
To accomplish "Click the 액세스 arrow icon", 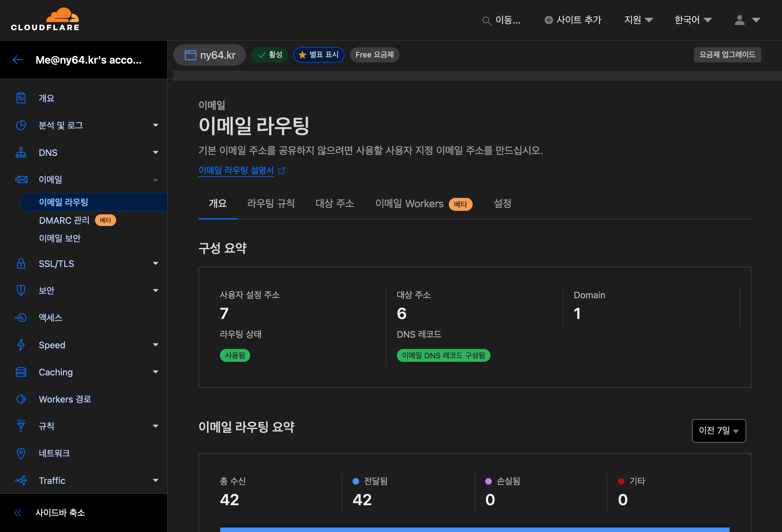I will (x=21, y=317).
